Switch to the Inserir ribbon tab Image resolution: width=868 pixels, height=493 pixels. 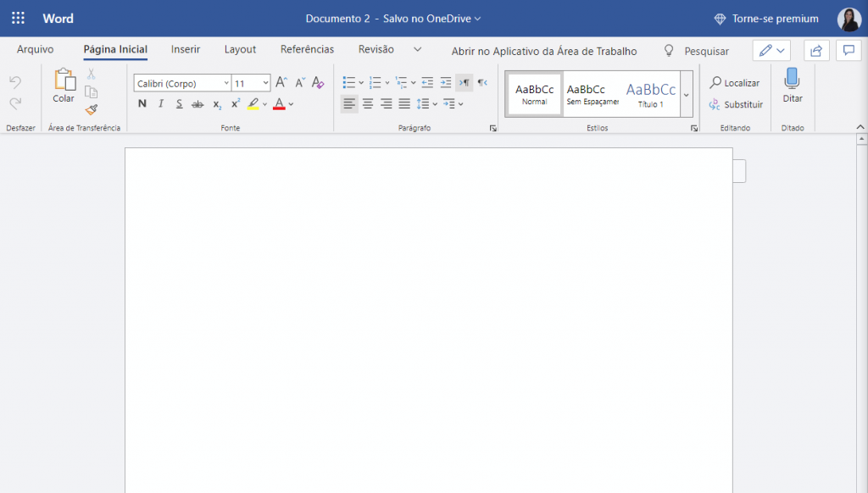click(186, 49)
